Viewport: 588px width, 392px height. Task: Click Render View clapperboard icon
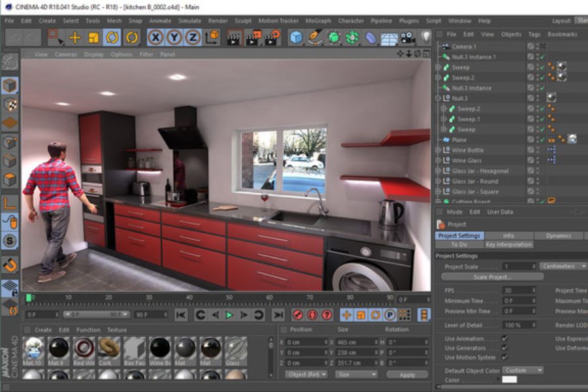(x=233, y=37)
